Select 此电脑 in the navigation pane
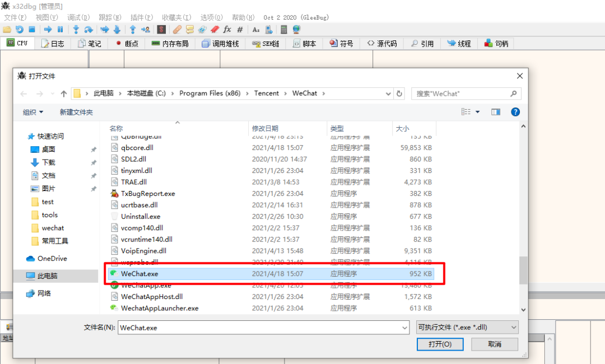The image size is (605, 364). 47,276
